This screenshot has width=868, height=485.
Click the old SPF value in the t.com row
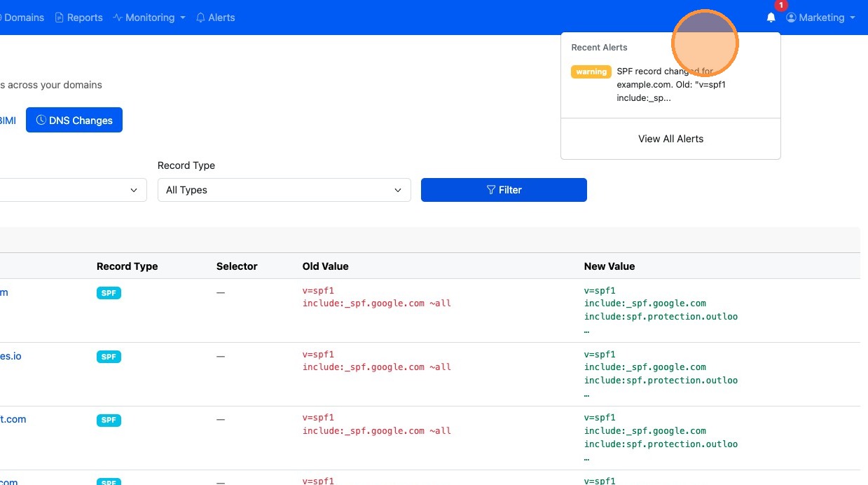(x=377, y=424)
